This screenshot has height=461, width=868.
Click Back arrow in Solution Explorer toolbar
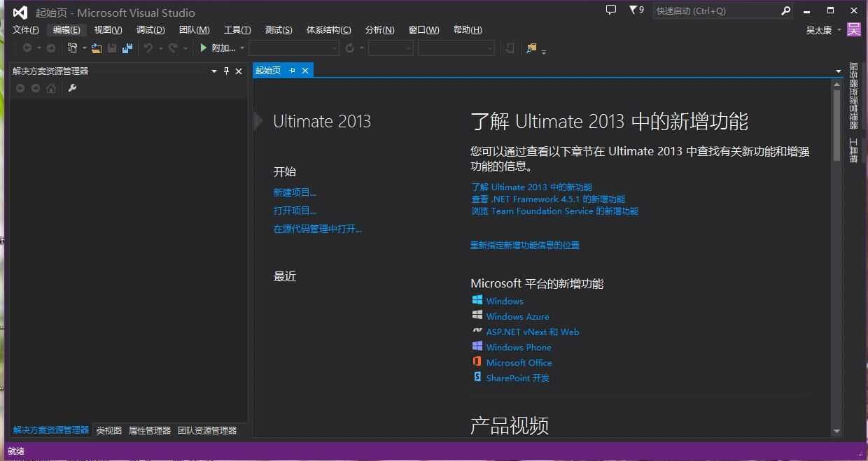(20, 88)
